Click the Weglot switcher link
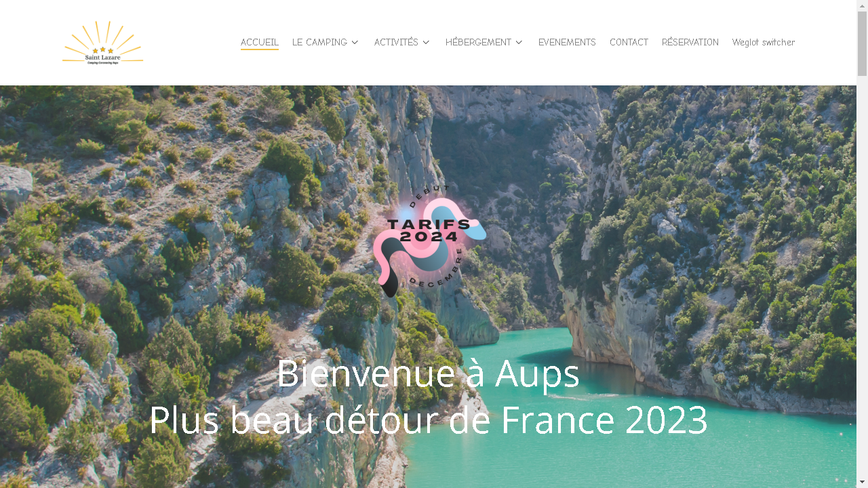868x488 pixels. pyautogui.click(x=764, y=43)
